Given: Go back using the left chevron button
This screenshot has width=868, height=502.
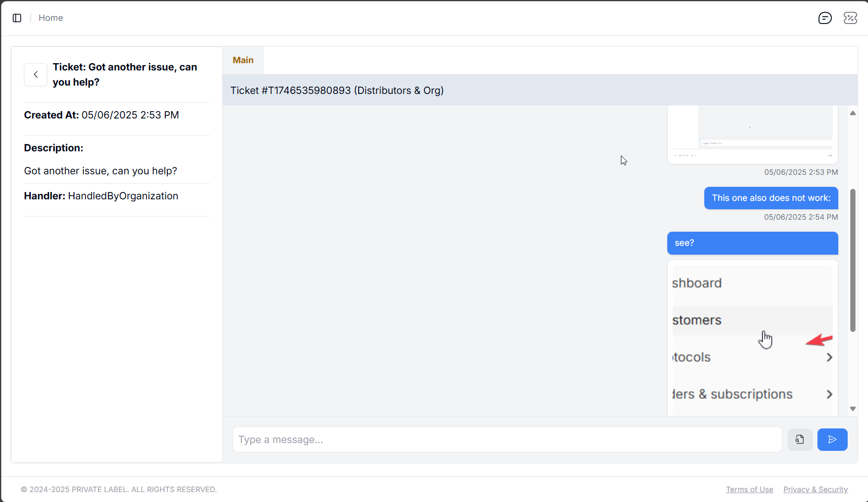Looking at the screenshot, I should pyautogui.click(x=35, y=75).
